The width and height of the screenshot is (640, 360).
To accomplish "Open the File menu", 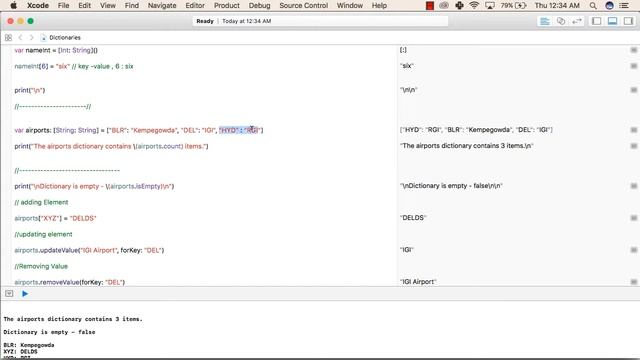I will point(63,5).
